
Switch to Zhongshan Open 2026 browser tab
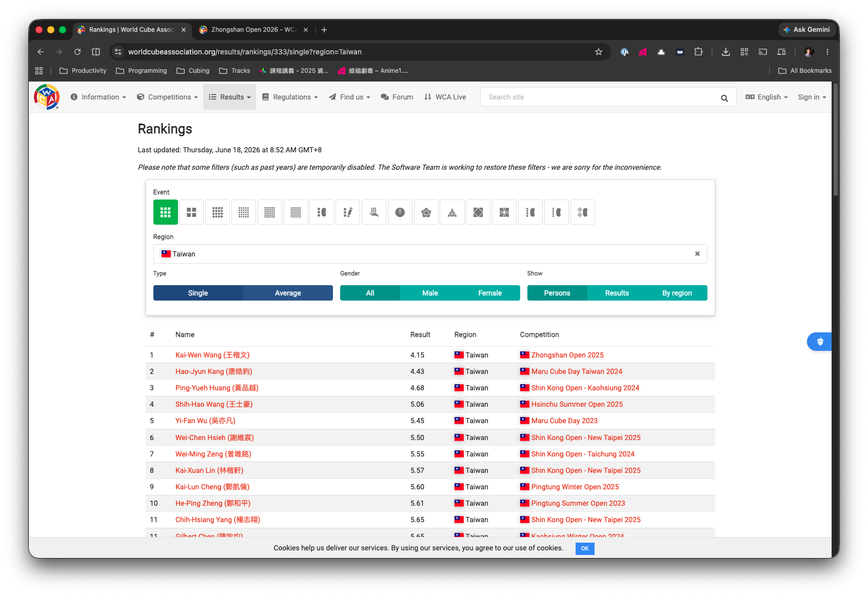(253, 30)
